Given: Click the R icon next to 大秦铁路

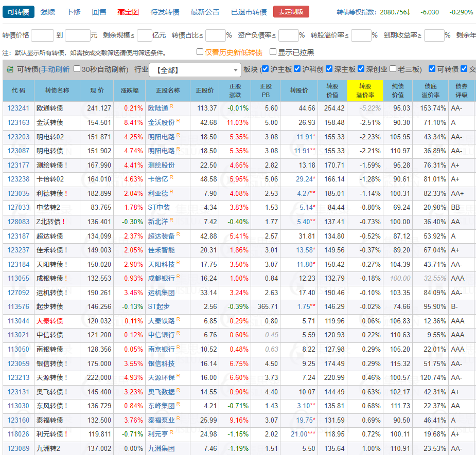Looking at the screenshot, I should 178,319.
